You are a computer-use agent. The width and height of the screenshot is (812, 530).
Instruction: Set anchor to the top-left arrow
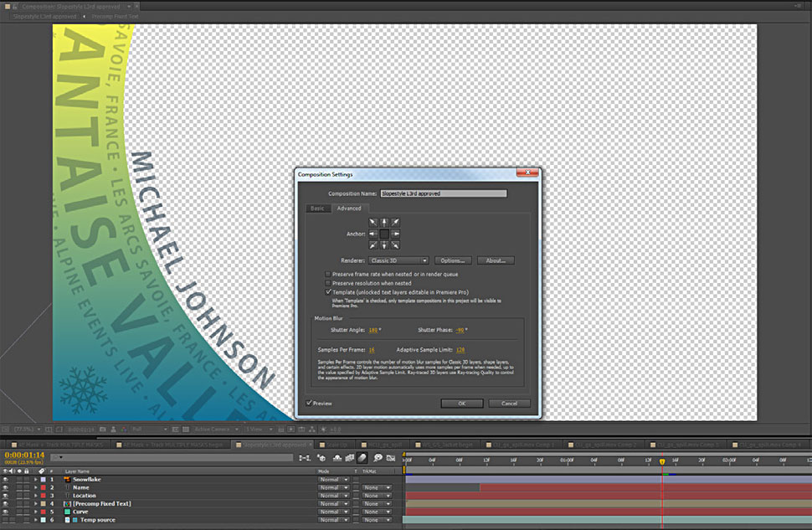[373, 223]
